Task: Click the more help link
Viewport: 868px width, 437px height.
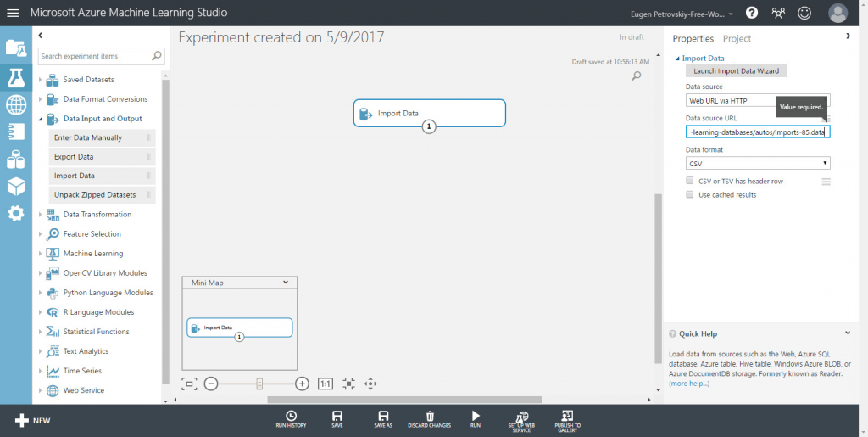Action: (x=688, y=384)
